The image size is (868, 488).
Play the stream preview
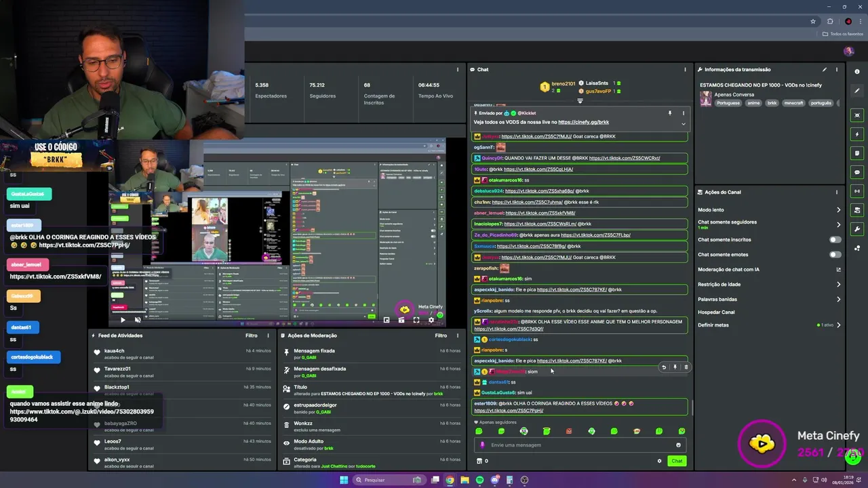123,320
